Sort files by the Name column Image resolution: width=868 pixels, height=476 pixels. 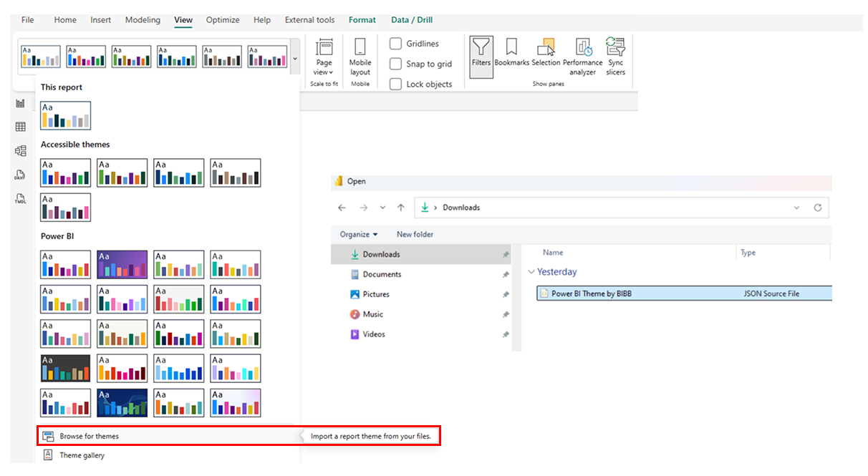pos(553,253)
